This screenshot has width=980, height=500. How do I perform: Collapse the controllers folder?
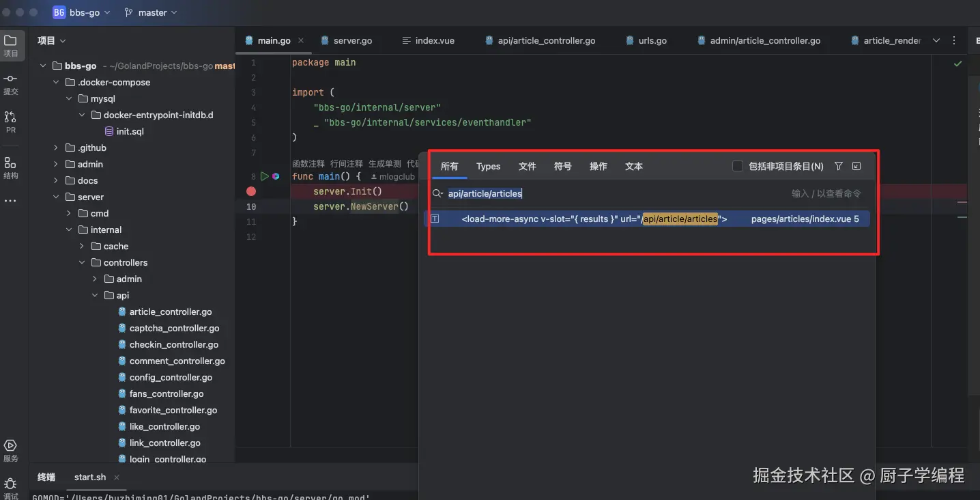click(82, 262)
